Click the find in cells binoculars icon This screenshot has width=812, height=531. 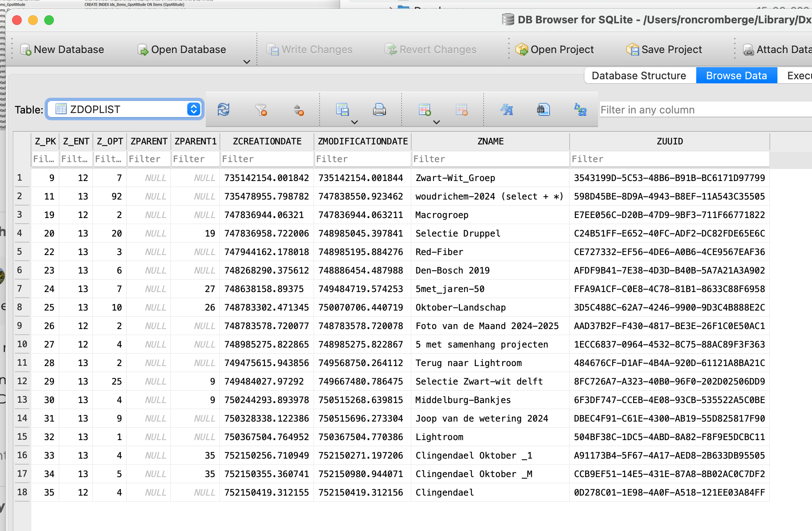coord(543,109)
